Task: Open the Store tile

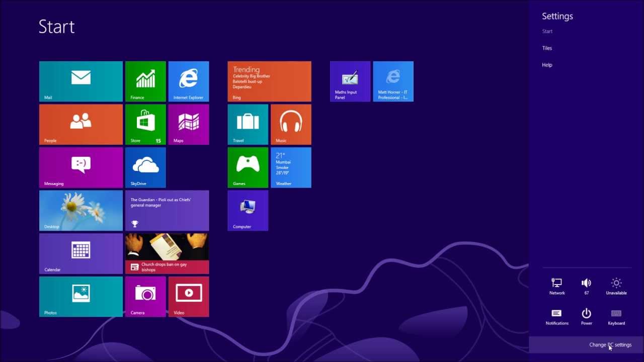Action: click(145, 125)
